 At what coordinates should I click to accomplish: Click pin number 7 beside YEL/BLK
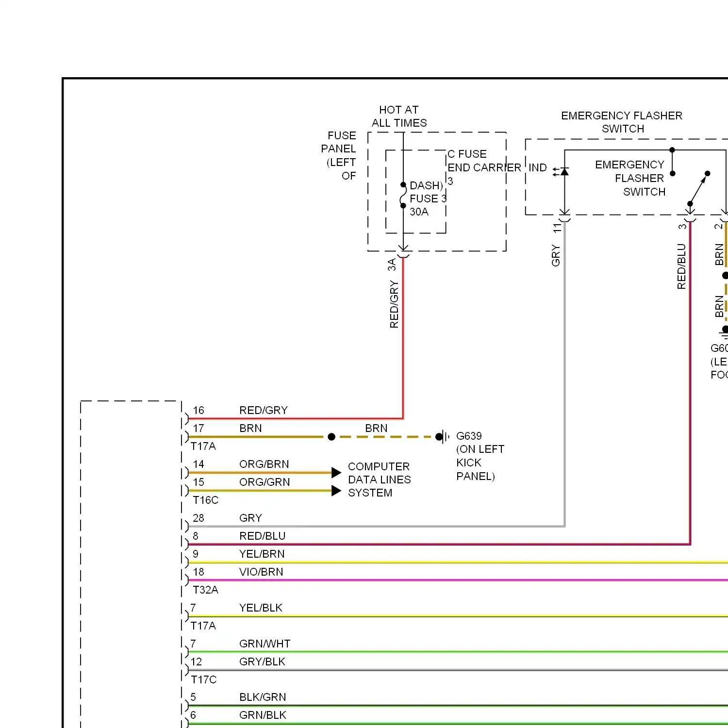[x=193, y=608]
